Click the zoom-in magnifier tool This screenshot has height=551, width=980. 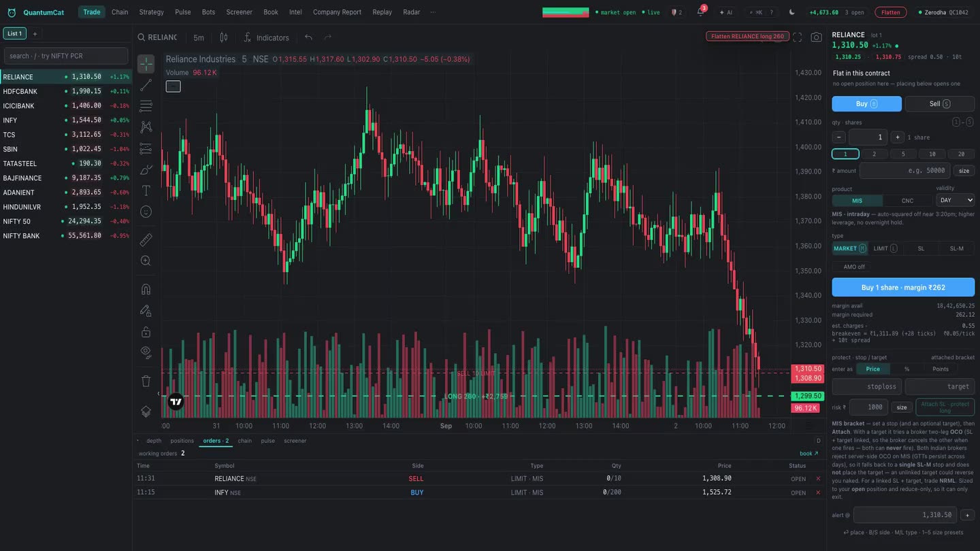pos(146,261)
